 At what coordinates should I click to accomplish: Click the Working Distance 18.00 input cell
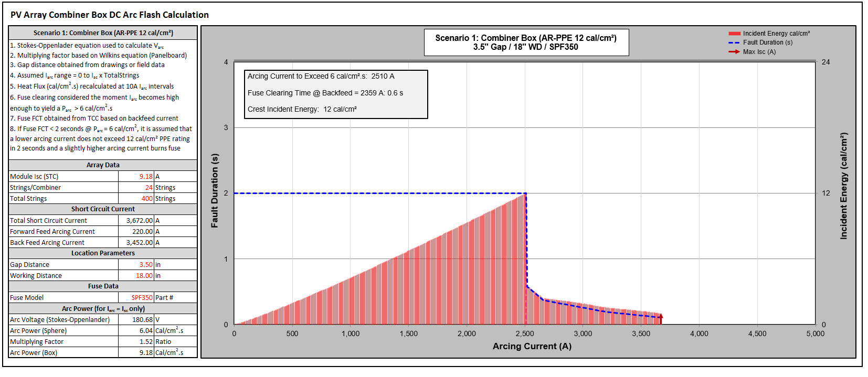[x=136, y=276]
